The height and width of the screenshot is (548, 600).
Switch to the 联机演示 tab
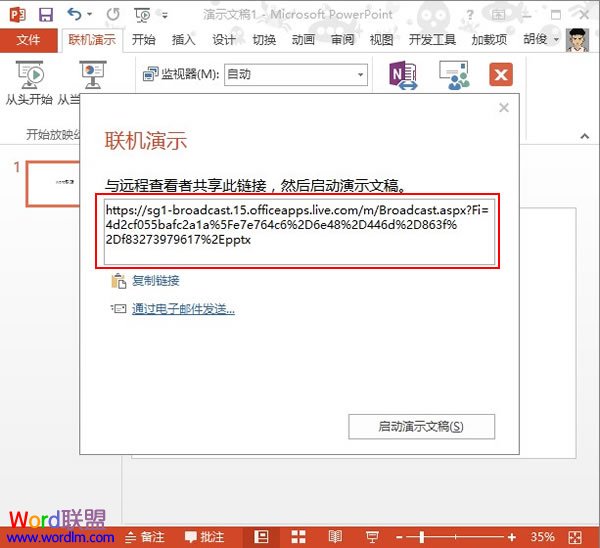(x=92, y=39)
